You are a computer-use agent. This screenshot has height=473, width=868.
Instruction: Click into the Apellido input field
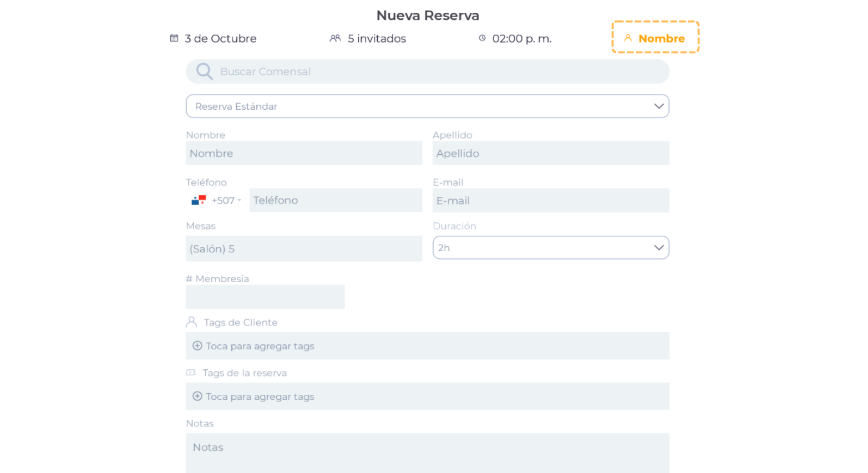click(550, 154)
